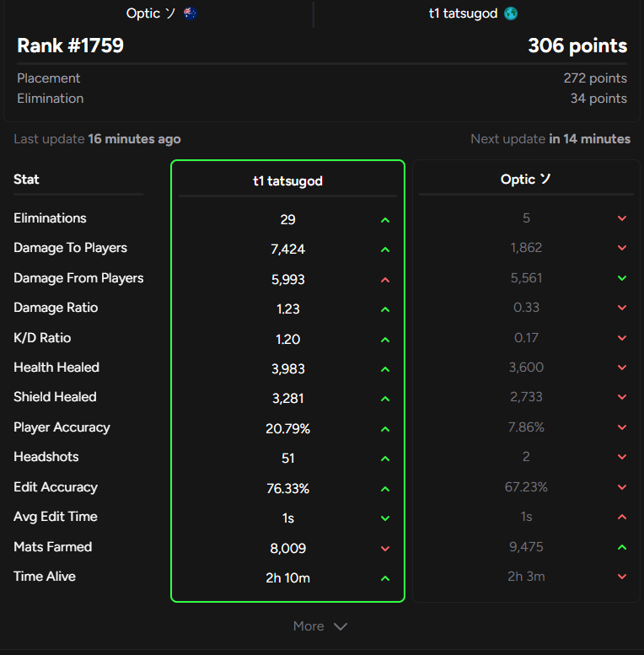Select the Optic column header in the stats table

point(526,180)
